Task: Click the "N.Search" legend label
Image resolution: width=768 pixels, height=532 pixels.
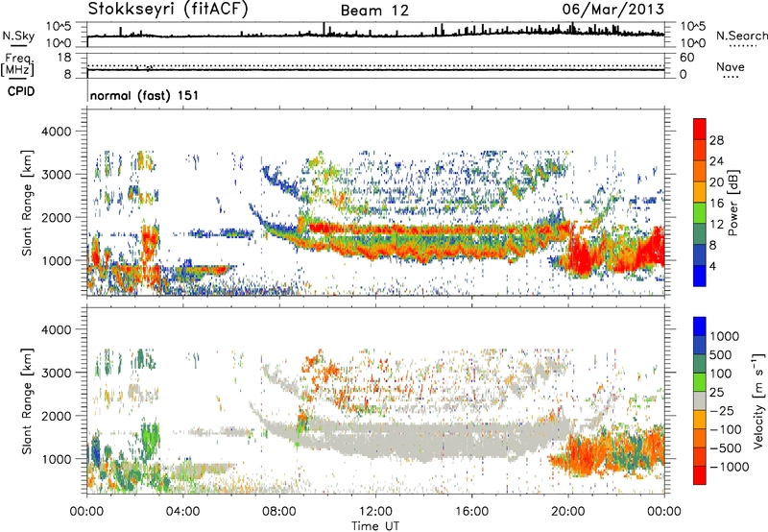Action: 741,36
